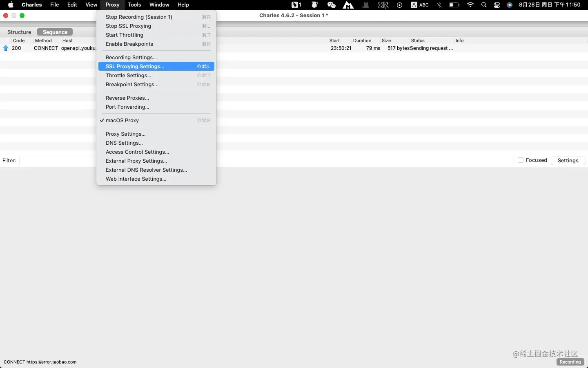Open External Proxy Settings...
The width and height of the screenshot is (588, 368).
click(x=156, y=161)
